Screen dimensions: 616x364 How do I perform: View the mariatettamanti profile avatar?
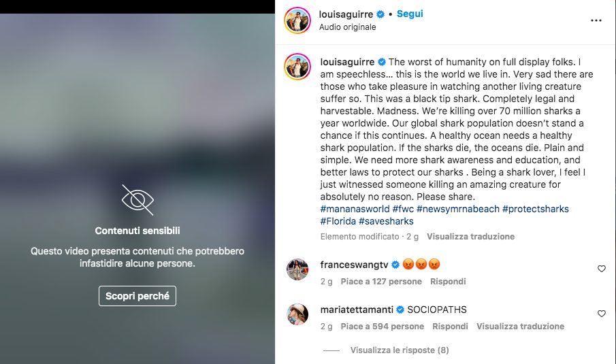click(298, 314)
